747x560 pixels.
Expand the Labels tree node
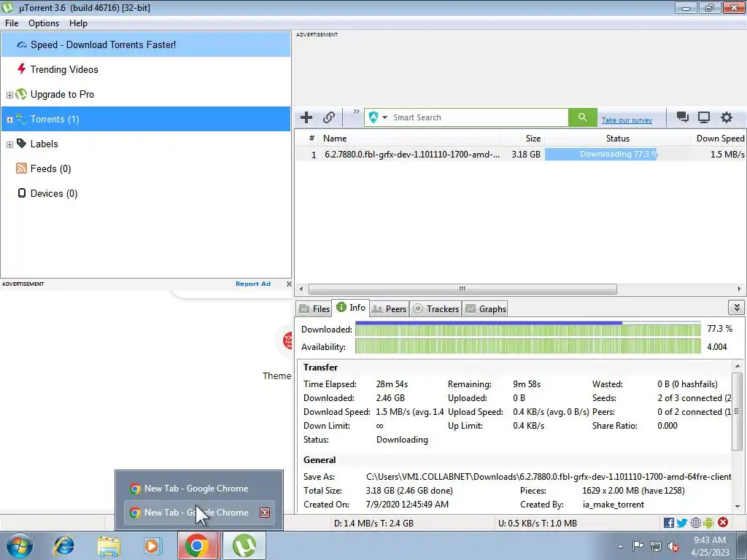[x=9, y=144]
